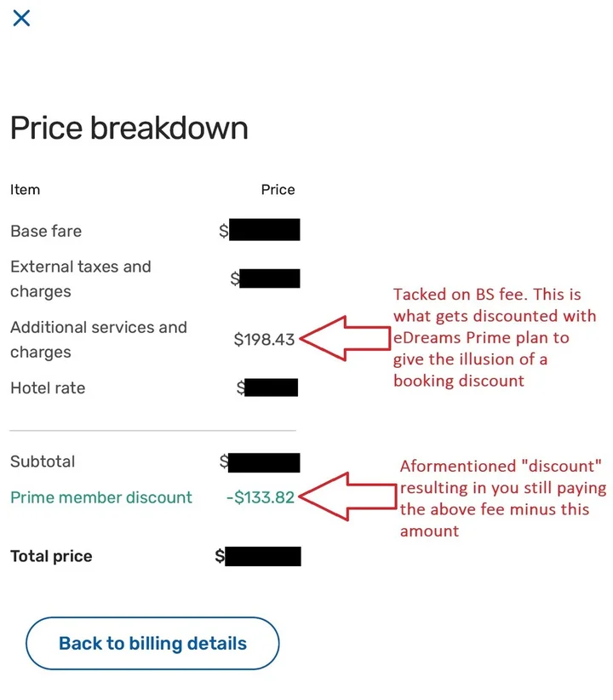Click the Additional services and charges label
The image size is (613, 700).
click(x=99, y=340)
